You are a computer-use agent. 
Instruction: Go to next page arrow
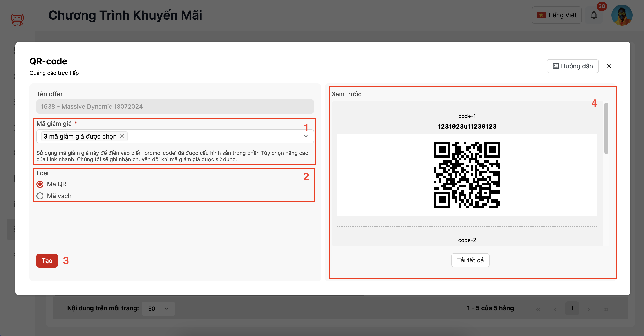pos(589,309)
